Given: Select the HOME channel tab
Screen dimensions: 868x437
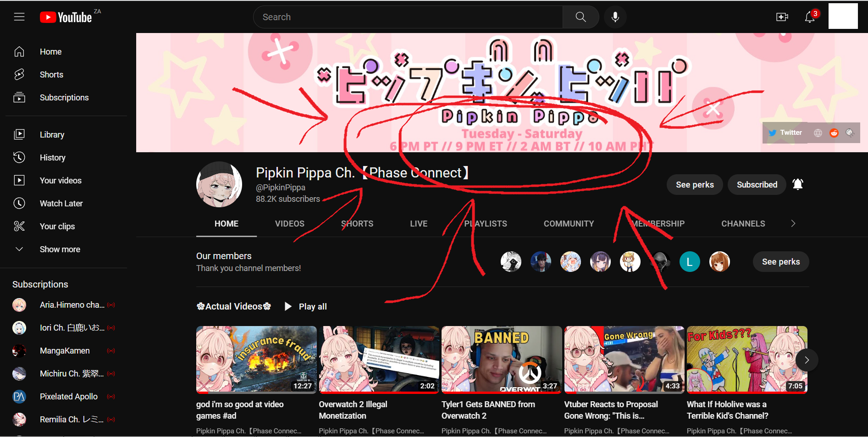Looking at the screenshot, I should [x=227, y=224].
